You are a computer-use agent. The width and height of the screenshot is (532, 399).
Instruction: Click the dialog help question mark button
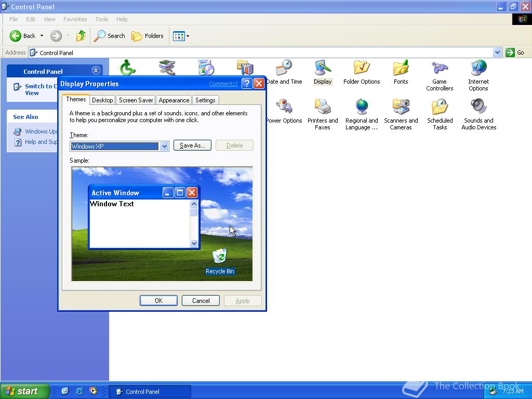click(247, 84)
